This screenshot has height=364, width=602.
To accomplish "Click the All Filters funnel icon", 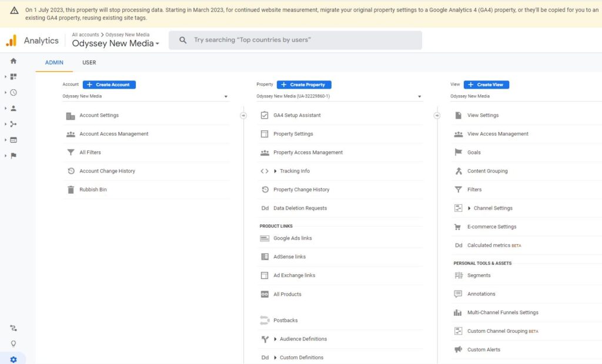I will 71,153.
